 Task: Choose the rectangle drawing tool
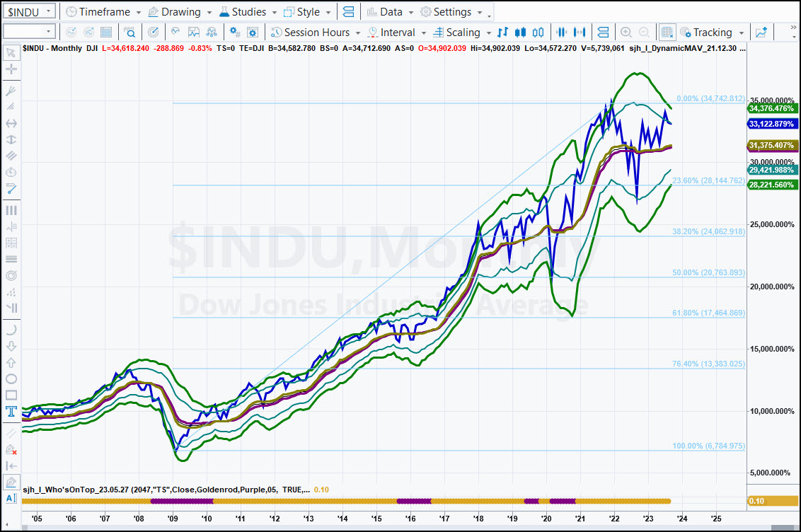point(11,395)
